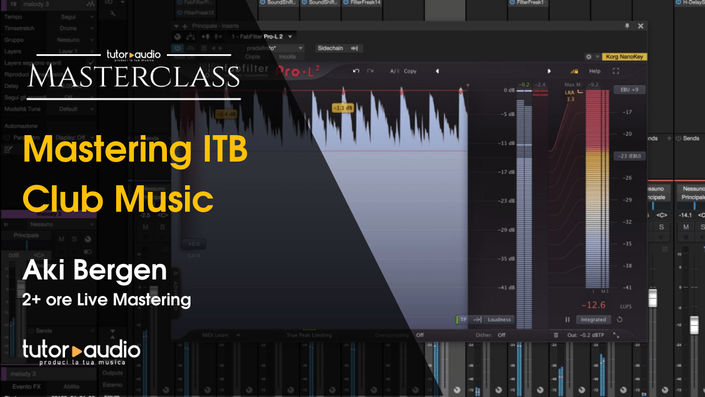Toggle the Sidechain button
The width and height of the screenshot is (705, 397).
click(x=337, y=48)
